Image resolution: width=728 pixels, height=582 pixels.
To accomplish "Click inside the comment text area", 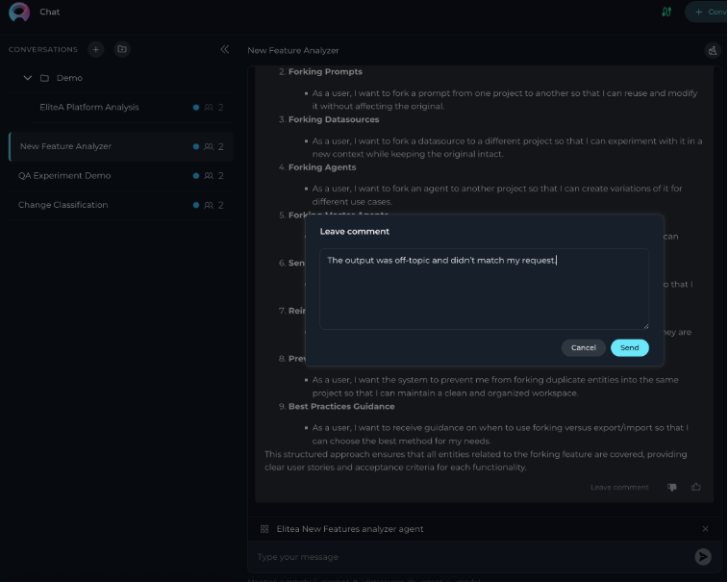I will pos(485,289).
